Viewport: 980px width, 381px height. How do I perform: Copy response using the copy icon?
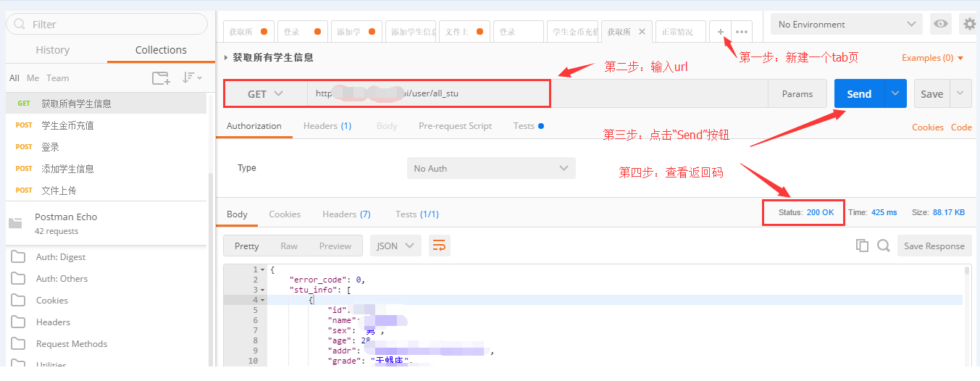pos(862,246)
